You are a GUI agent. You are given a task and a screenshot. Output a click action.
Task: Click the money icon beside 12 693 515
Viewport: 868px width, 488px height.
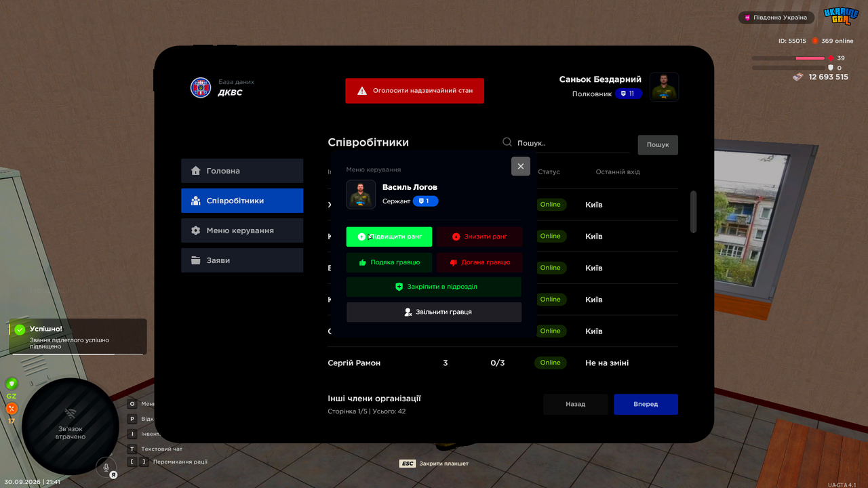799,77
